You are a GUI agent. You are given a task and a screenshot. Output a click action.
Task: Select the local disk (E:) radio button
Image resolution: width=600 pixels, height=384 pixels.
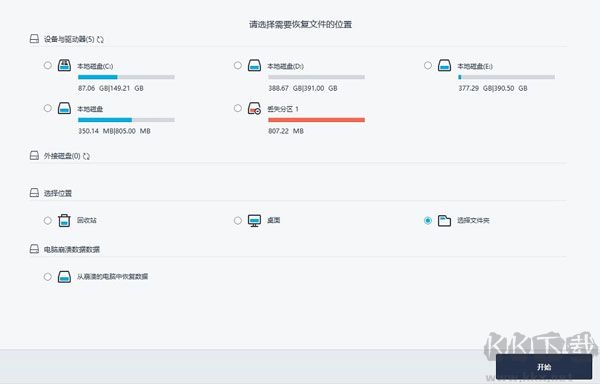pyautogui.click(x=428, y=65)
